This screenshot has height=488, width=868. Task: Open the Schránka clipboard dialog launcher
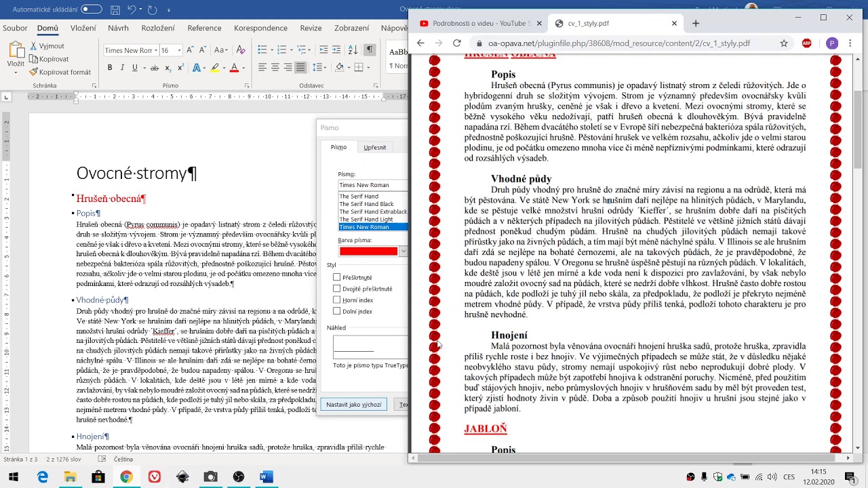[94, 86]
